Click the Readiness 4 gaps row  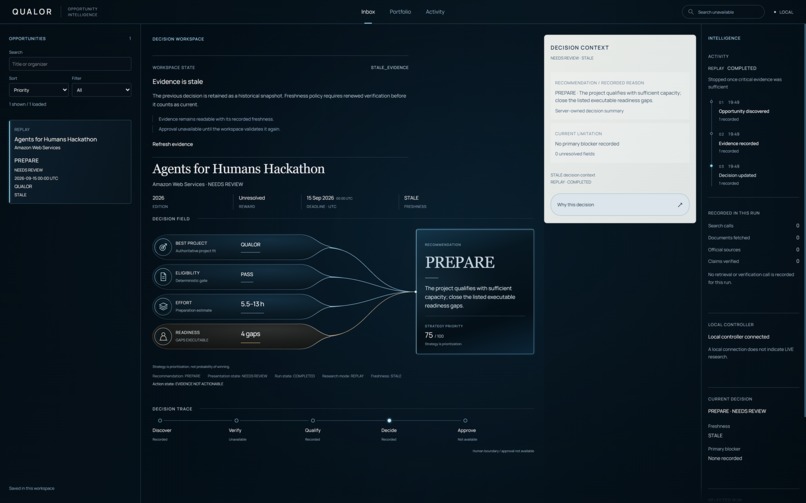241,337
